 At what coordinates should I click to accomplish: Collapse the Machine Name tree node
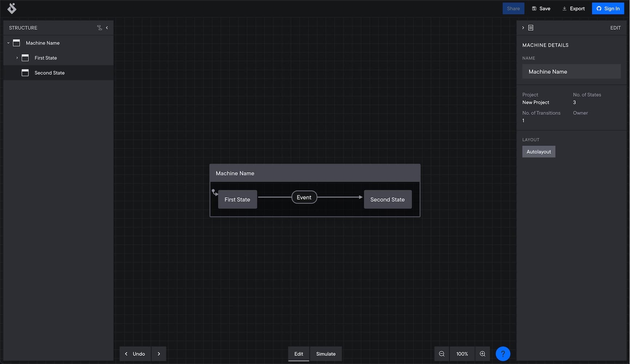tap(8, 43)
